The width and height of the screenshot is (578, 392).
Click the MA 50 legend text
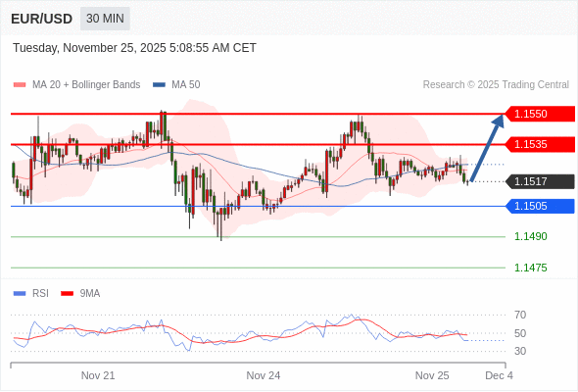point(186,85)
